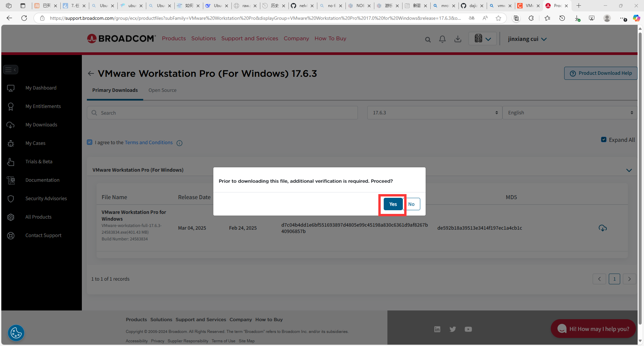This screenshot has width=644, height=346.
Task: Click the info icon beside Terms and Conditions
Action: (x=179, y=143)
